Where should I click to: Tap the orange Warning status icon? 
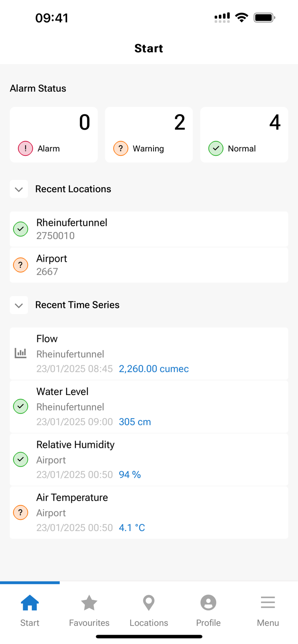(121, 149)
